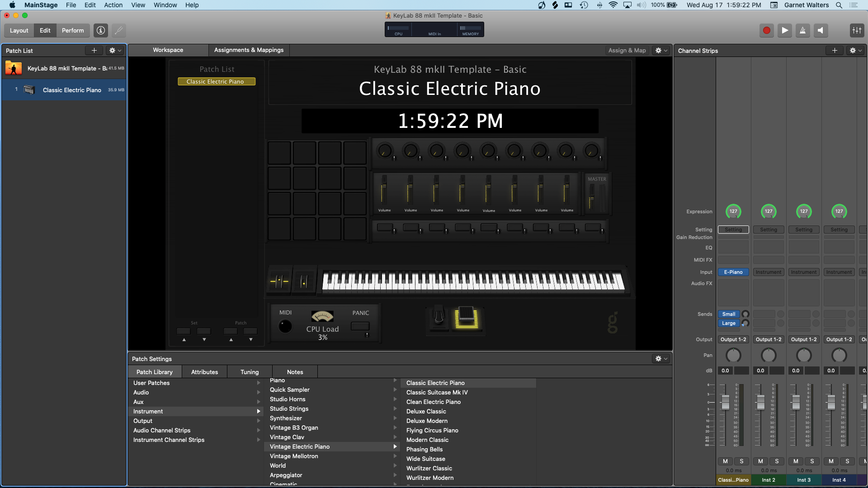Click the Assign & Map button
This screenshot has height=488, width=868.
pos(627,50)
